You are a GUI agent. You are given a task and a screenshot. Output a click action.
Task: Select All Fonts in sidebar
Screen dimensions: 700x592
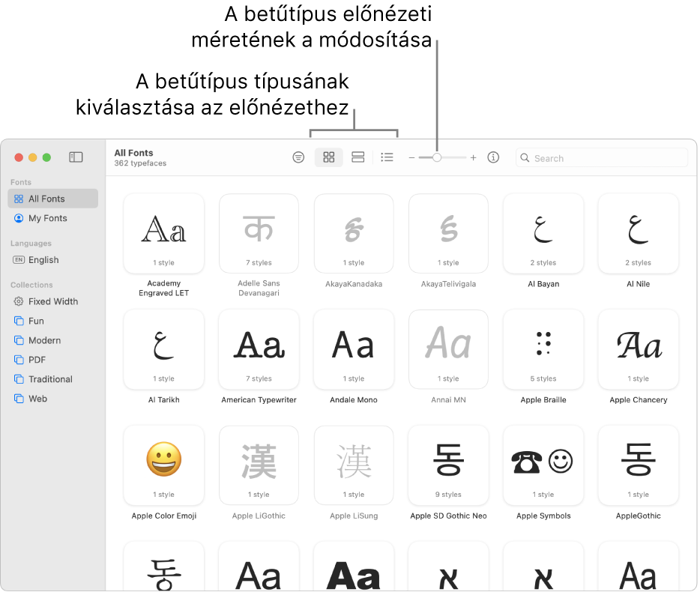[x=53, y=199]
